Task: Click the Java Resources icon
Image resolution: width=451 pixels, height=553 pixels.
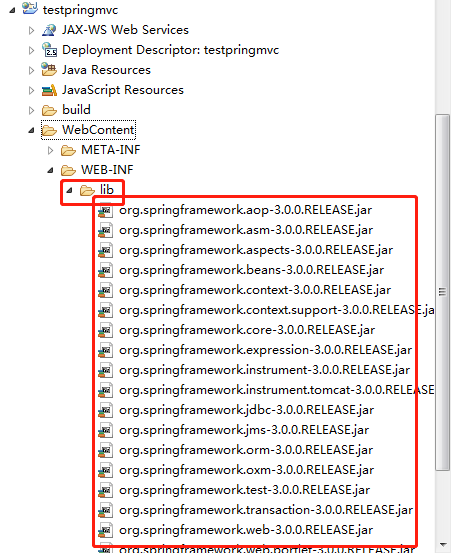Action: 49,69
